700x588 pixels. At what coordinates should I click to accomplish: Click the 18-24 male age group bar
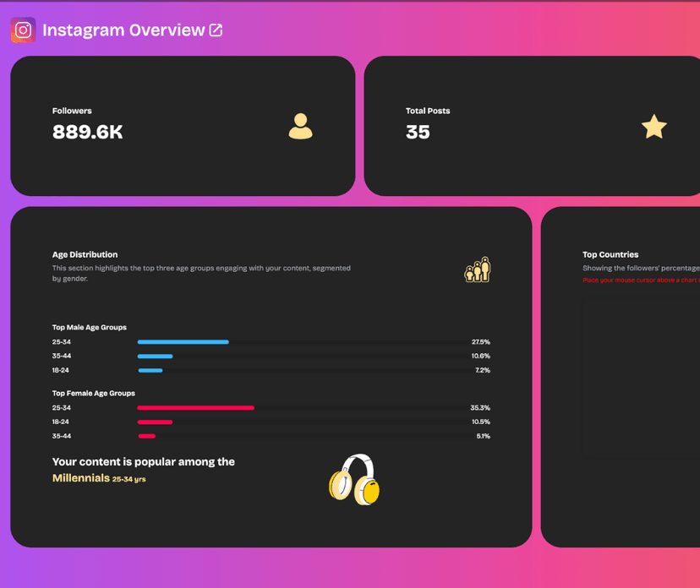coord(150,370)
